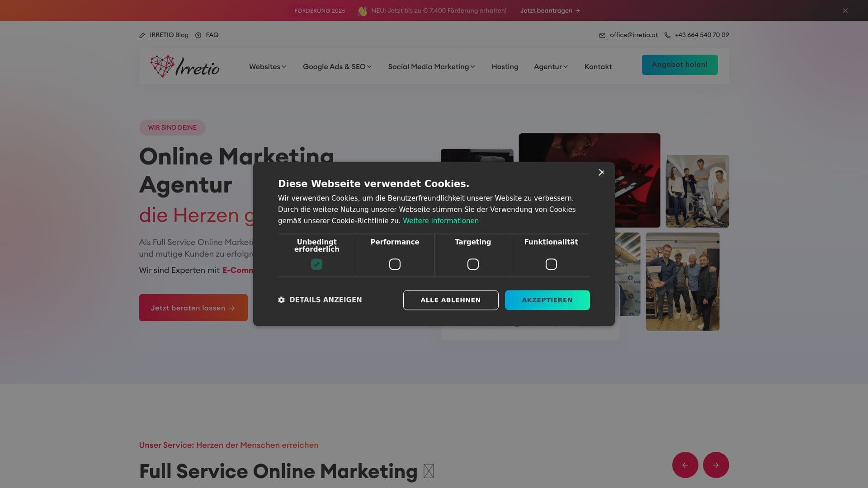Toggle the Funktionalität cookies checkbox
868x488 pixels.
tap(551, 264)
